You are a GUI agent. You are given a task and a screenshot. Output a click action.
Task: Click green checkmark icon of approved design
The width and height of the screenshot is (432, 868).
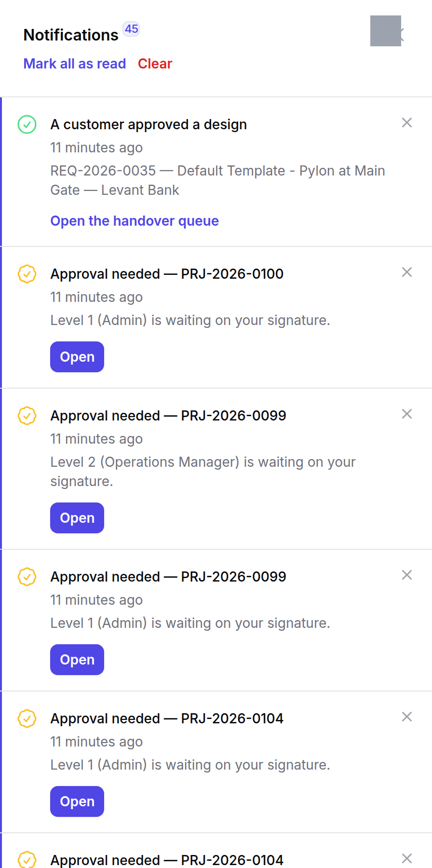pyautogui.click(x=27, y=124)
